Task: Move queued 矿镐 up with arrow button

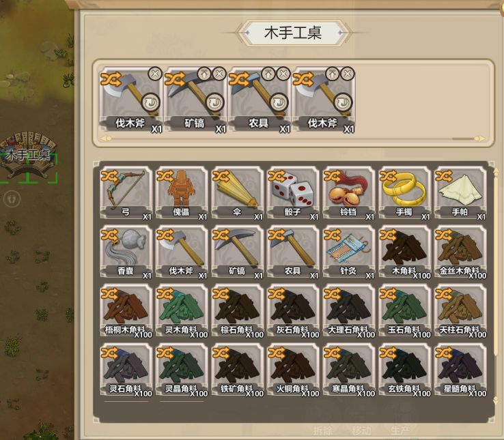Action: click(x=204, y=74)
